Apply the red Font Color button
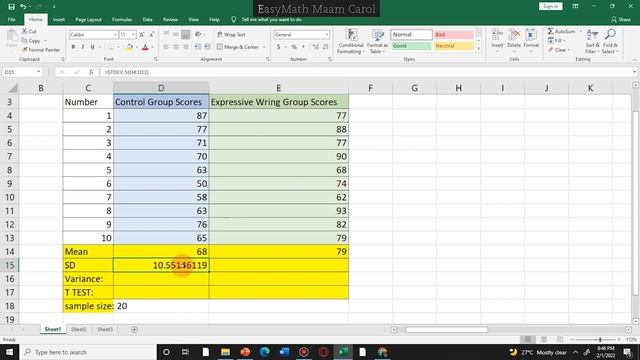 point(145,47)
